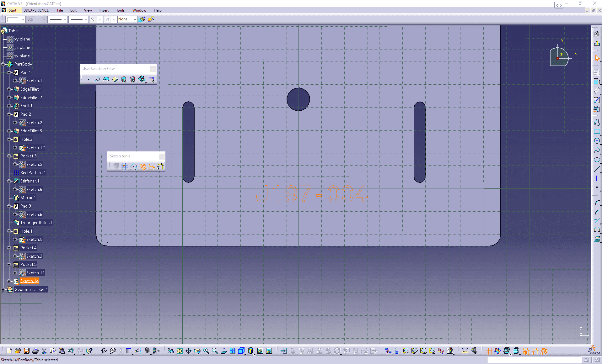Toggle Geometrical Constraints in Sketch tools
This screenshot has height=364, width=602.
pos(143,166)
